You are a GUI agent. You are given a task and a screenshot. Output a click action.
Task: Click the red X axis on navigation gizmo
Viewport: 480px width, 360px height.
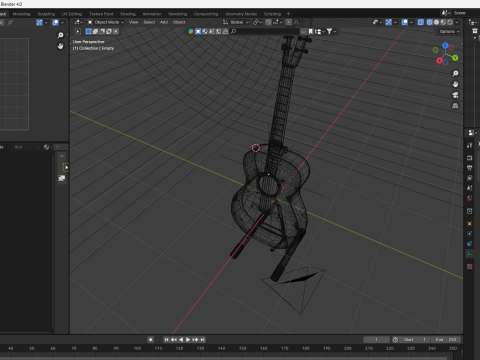(439, 61)
